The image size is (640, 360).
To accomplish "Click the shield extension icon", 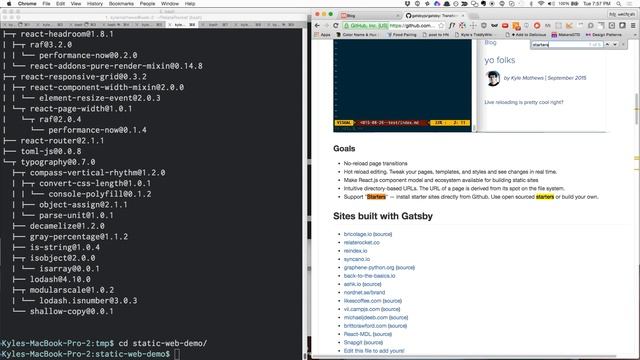I will pyautogui.click(x=484, y=25).
